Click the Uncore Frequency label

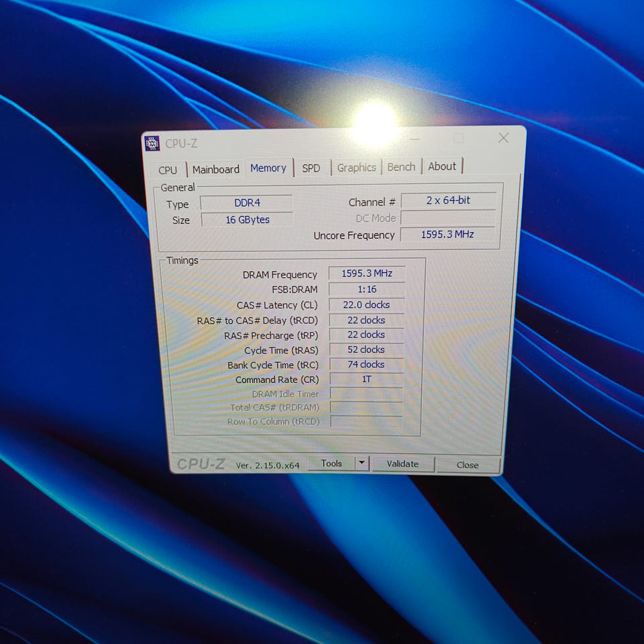(x=354, y=235)
